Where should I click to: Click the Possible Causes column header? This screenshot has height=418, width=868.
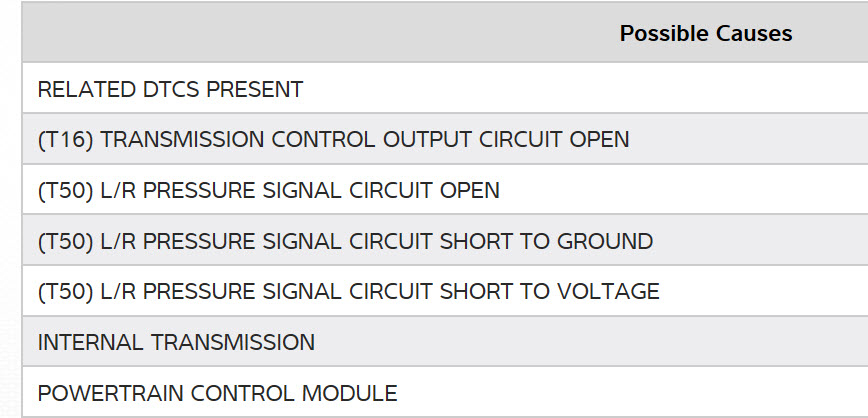705,34
